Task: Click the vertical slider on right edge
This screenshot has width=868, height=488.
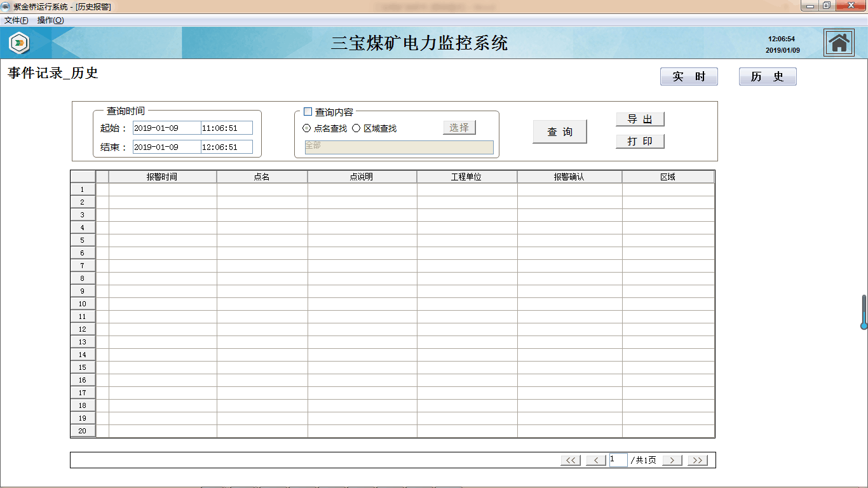Action: pyautogui.click(x=864, y=311)
